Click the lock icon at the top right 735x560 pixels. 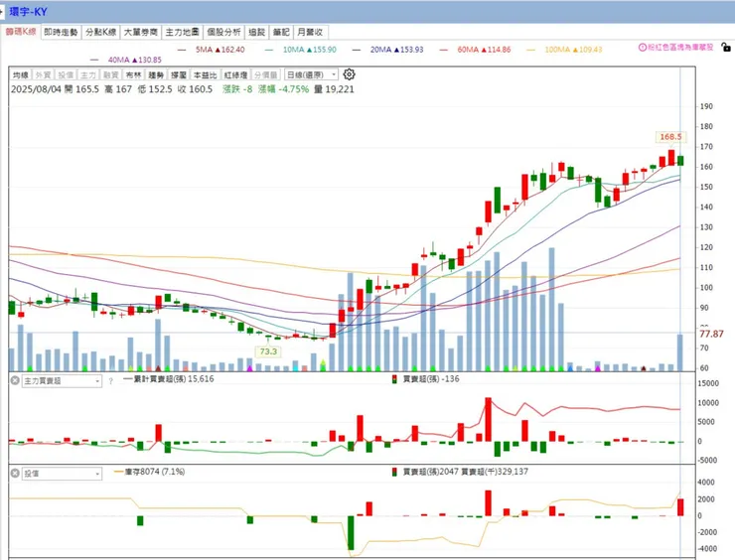coord(726,47)
